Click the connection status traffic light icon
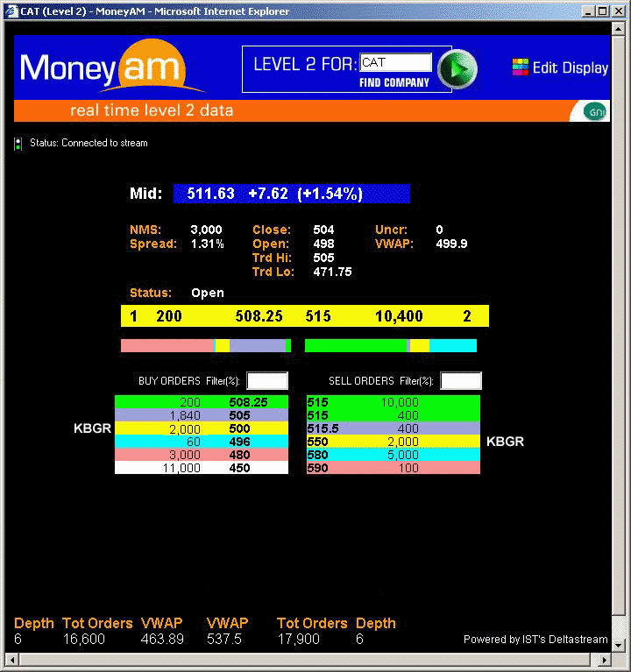 18,144
